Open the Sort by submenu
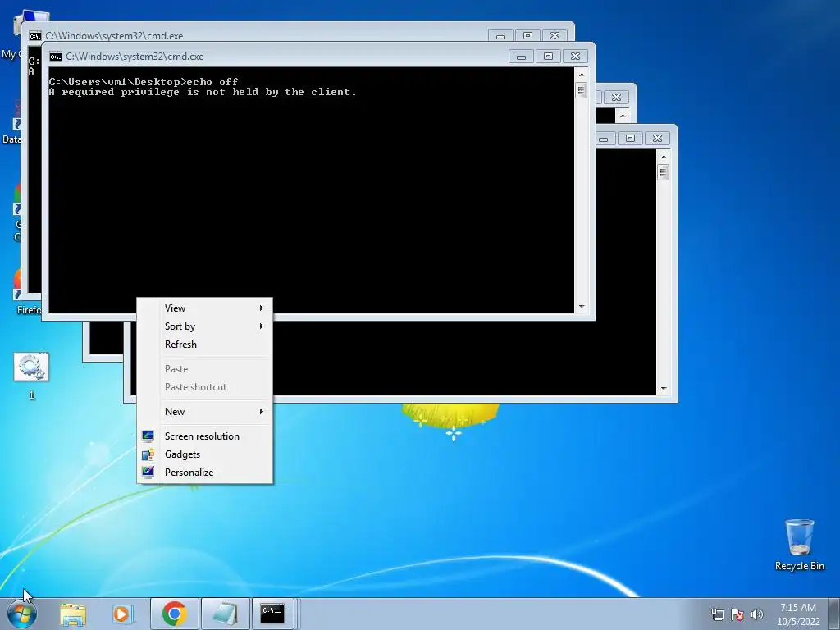 [204, 326]
